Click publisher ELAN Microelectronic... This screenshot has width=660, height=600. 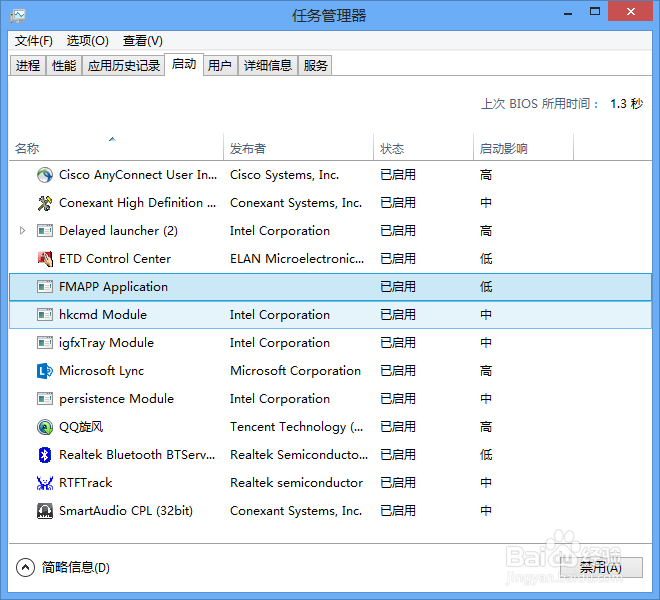tap(297, 259)
